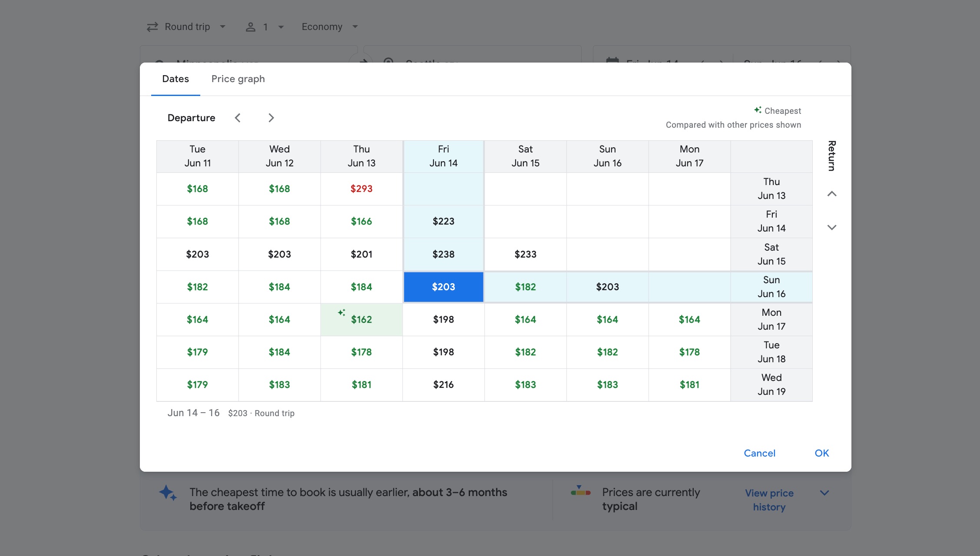Click the Thu Jun 13 return row header
The width and height of the screenshot is (980, 556).
(771, 189)
